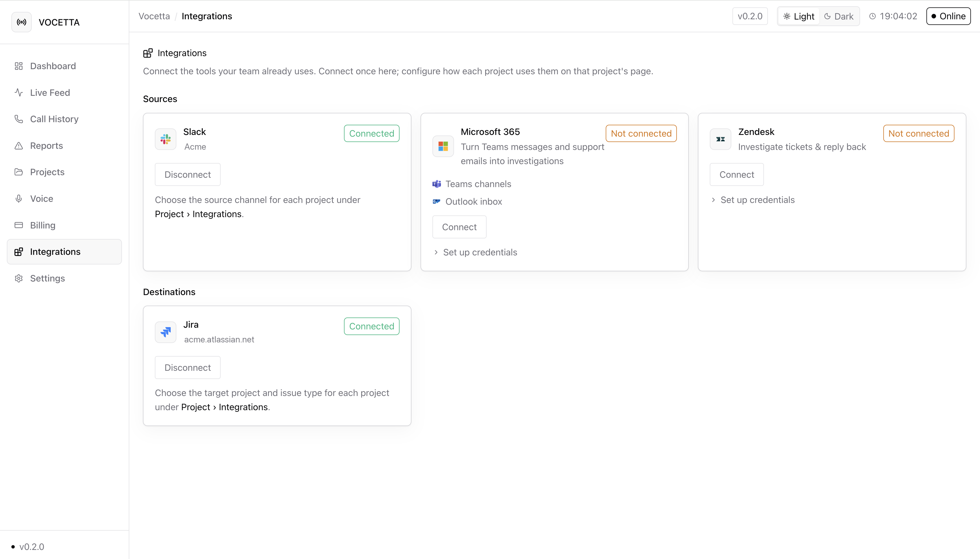Viewport: 980px width, 559px height.
Task: Click Zendesk's Not connected badge
Action: pos(918,133)
